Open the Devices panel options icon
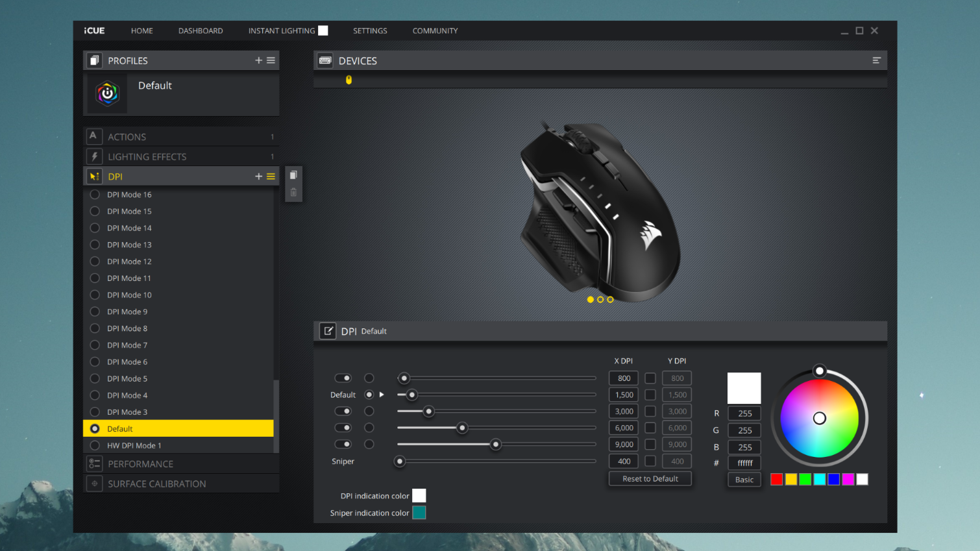This screenshot has height=551, width=980. coord(876,60)
